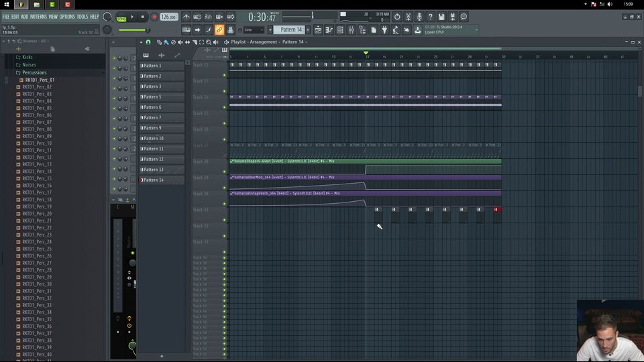Open the Line snap dropdown

[254, 30]
